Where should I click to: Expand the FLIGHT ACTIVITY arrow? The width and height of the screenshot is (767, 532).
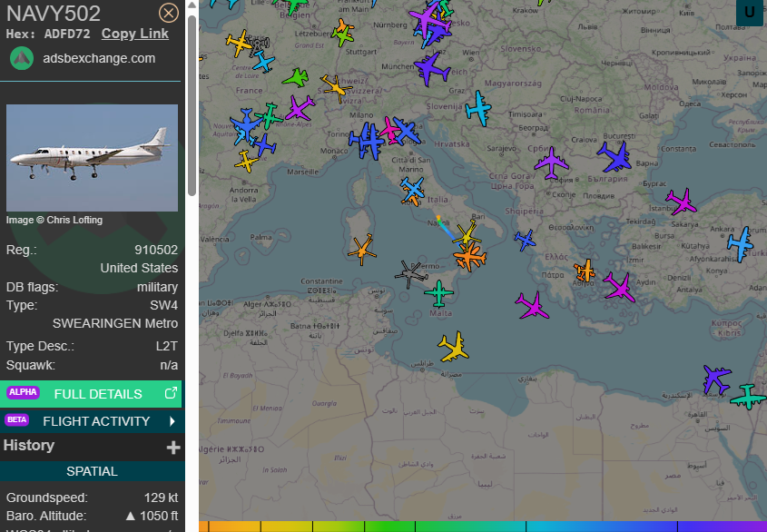click(172, 421)
